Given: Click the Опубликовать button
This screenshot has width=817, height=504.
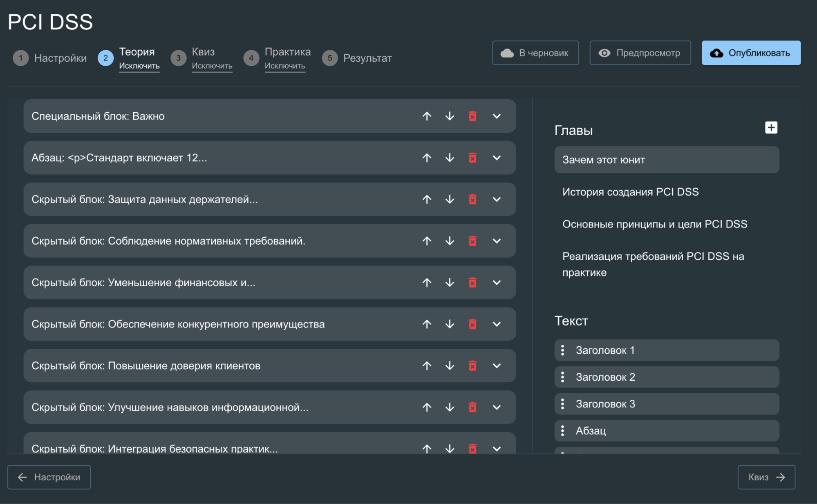Looking at the screenshot, I should (x=751, y=53).
